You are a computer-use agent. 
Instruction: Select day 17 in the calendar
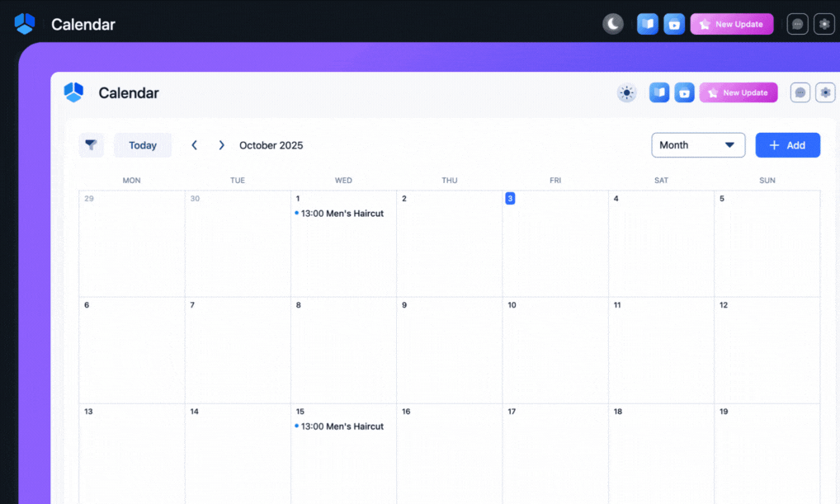pos(555,454)
